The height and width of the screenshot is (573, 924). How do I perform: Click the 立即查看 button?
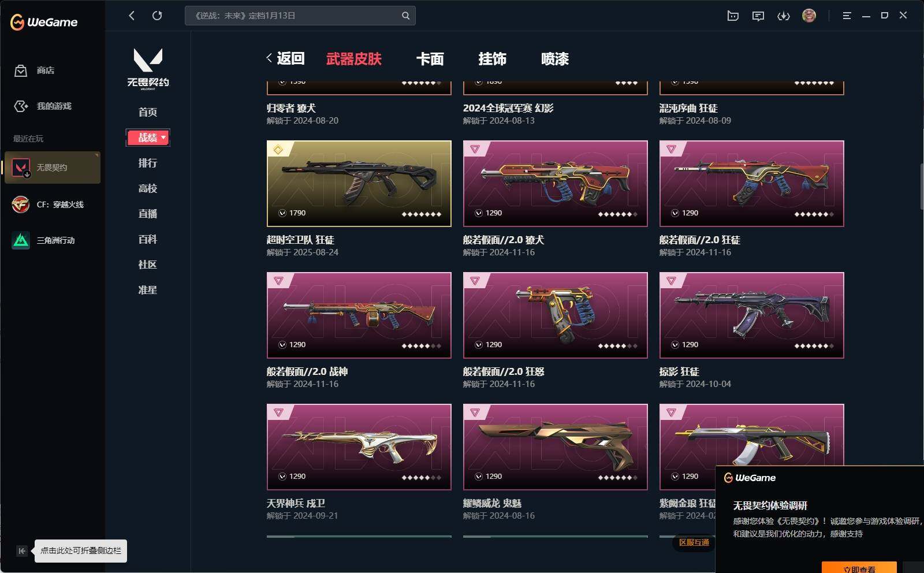pyautogui.click(x=859, y=567)
